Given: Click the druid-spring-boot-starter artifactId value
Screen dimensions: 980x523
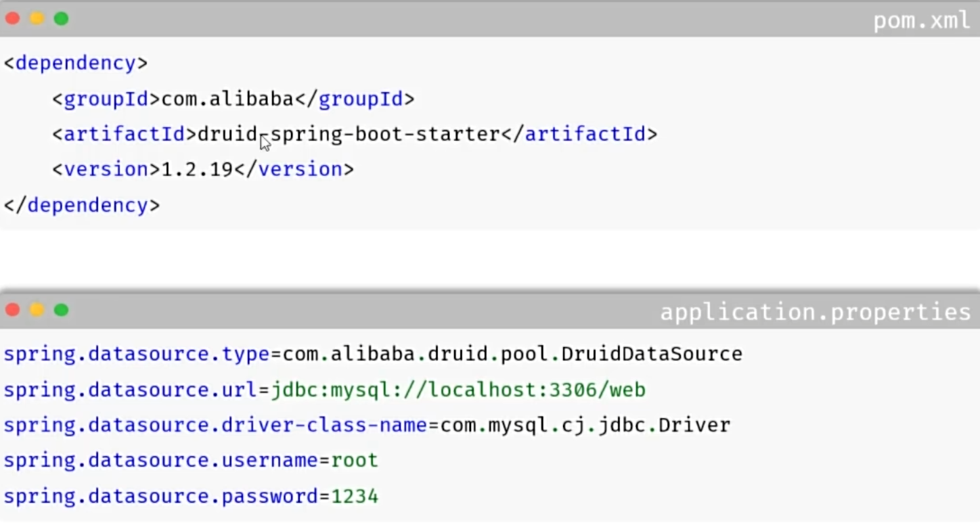Looking at the screenshot, I should pos(349,135).
